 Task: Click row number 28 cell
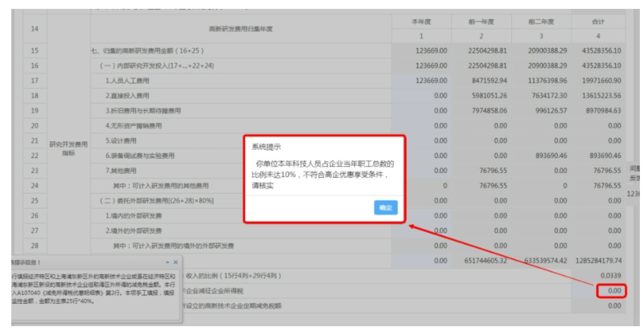(x=35, y=246)
